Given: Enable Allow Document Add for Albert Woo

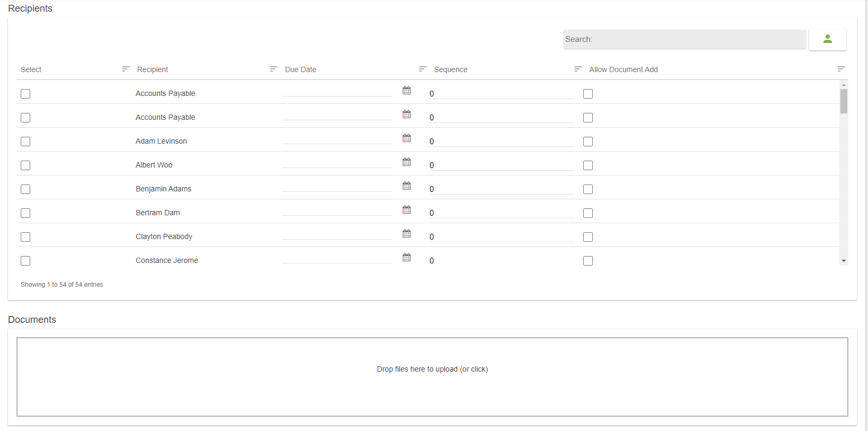Looking at the screenshot, I should point(588,165).
